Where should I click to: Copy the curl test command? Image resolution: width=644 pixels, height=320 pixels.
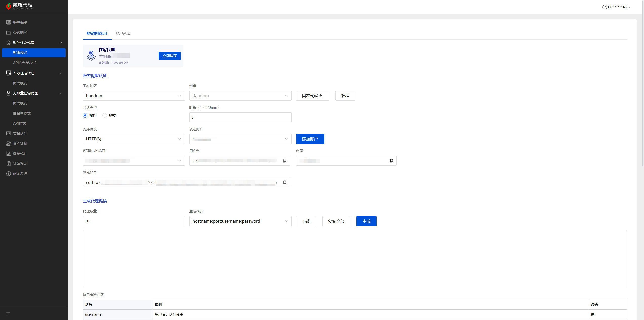[x=285, y=182]
